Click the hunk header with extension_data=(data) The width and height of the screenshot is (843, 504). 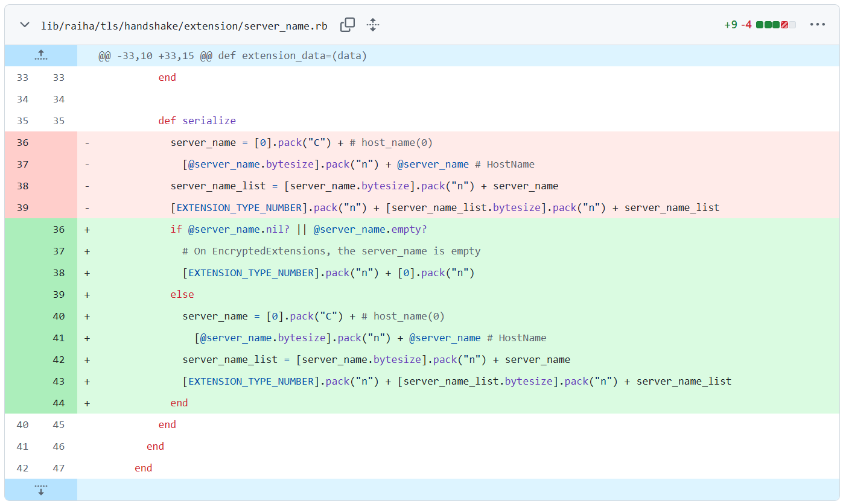(x=232, y=55)
